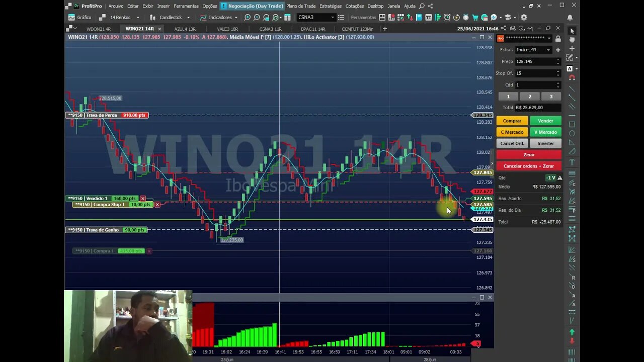The width and height of the screenshot is (644, 362).
Task: Open the settings gear in toolbar
Action: 524,17
